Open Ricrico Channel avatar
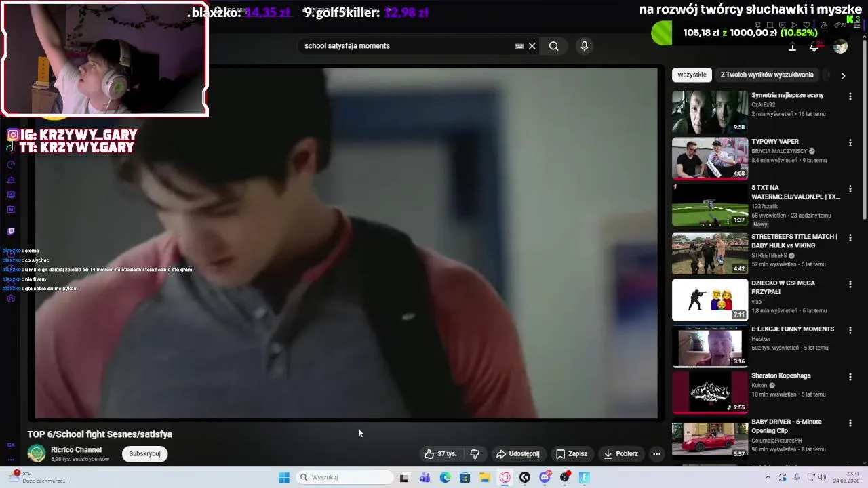 37,453
